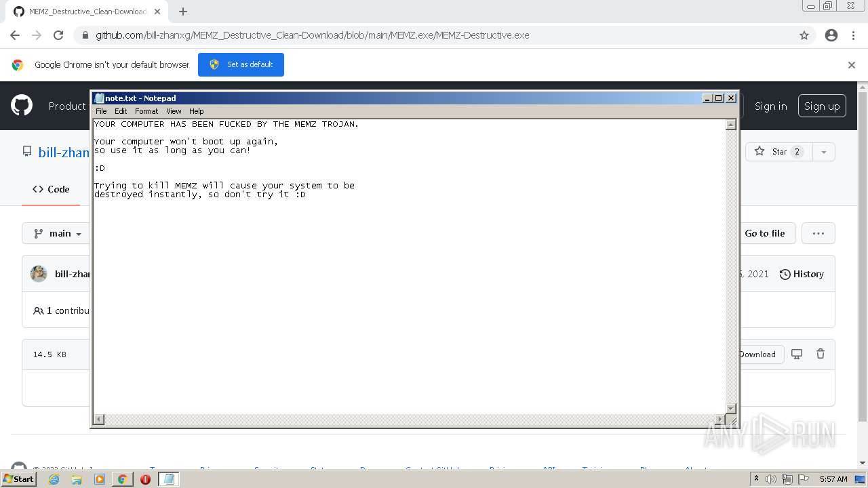
Task: Click Notepad vertical scrollbar up arrow
Action: point(731,125)
